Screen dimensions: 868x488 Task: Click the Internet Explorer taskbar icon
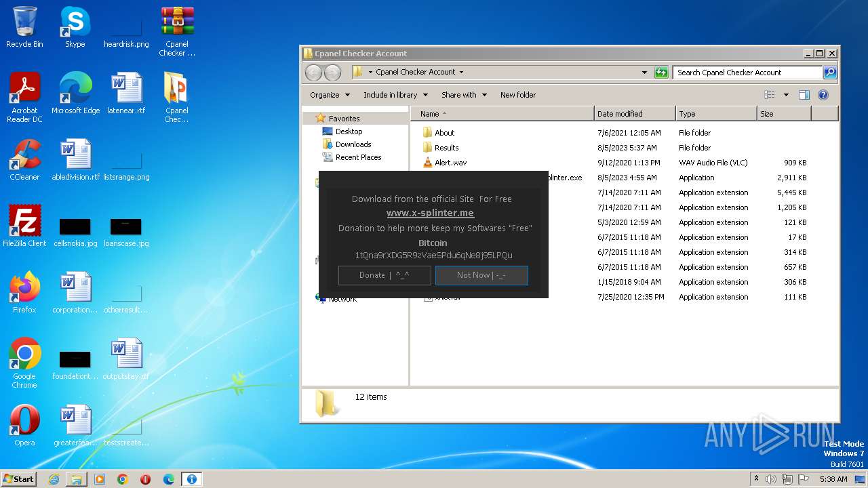tap(54, 479)
